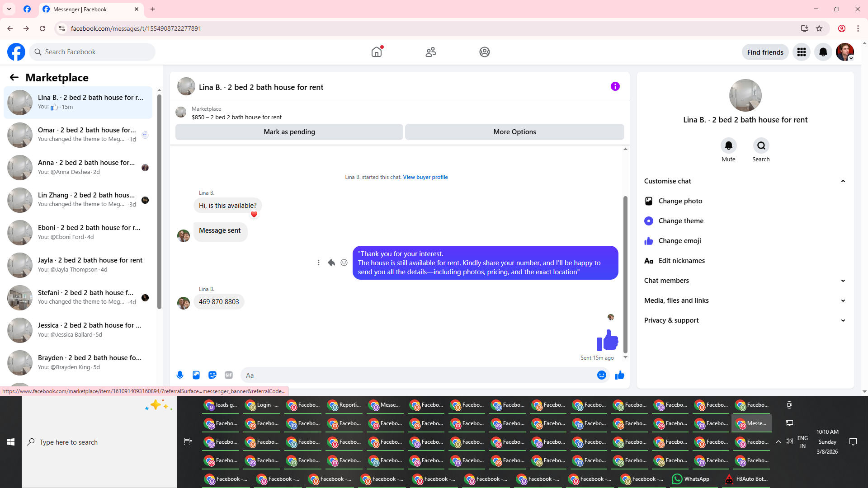Reply to the purple message
The image size is (868, 488).
[331, 263]
